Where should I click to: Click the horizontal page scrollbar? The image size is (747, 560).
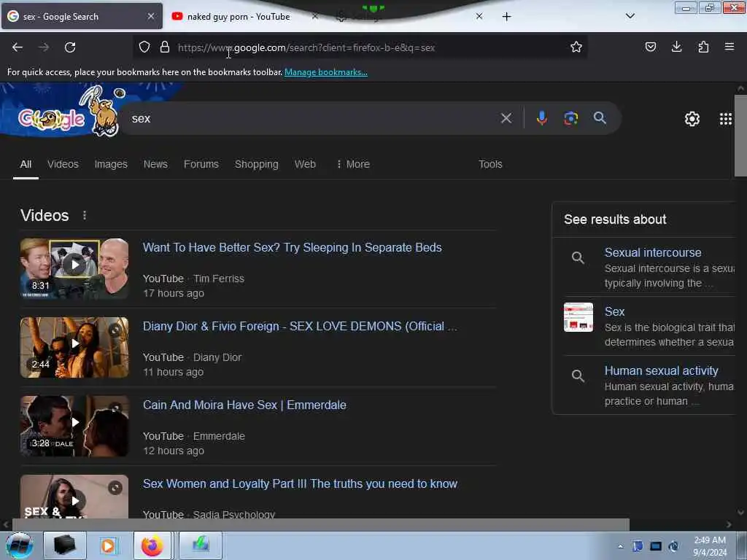coord(320,524)
